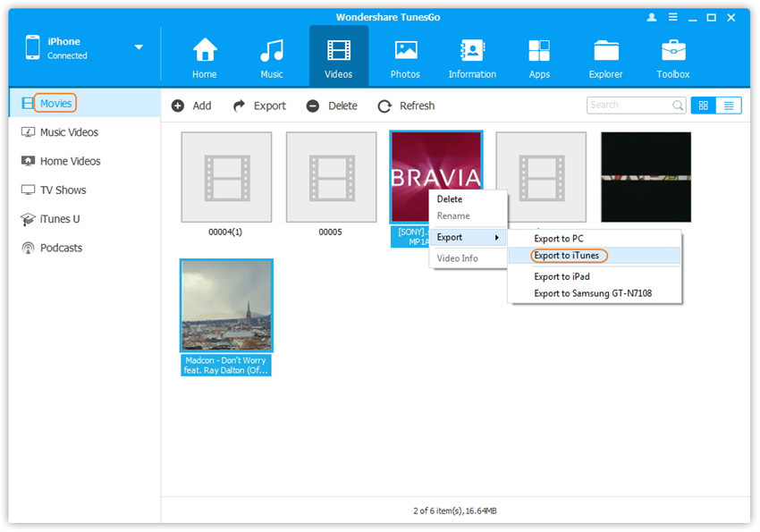Switch to grid thumbnail view
The height and width of the screenshot is (532, 760).
pyautogui.click(x=703, y=106)
